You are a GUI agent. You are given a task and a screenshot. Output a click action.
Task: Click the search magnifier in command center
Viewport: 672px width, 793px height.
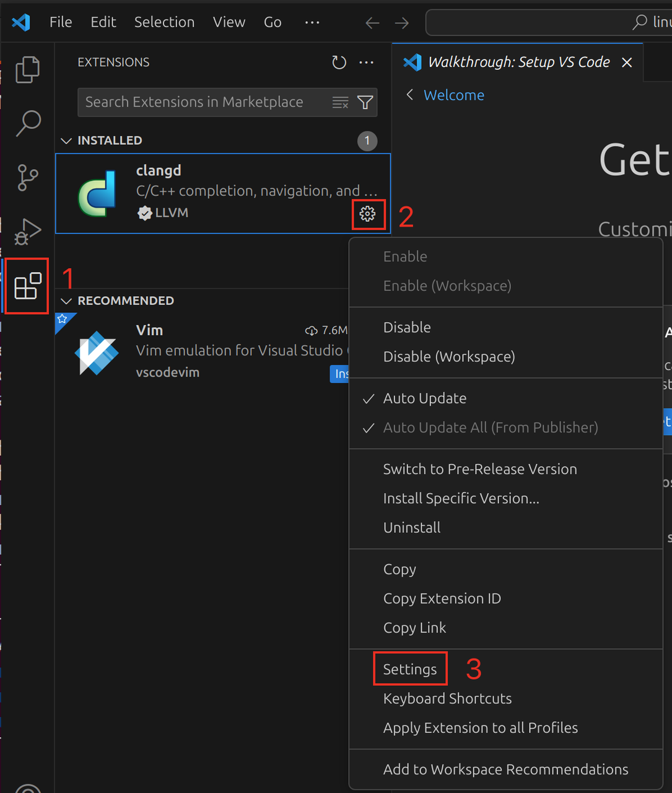click(x=640, y=22)
